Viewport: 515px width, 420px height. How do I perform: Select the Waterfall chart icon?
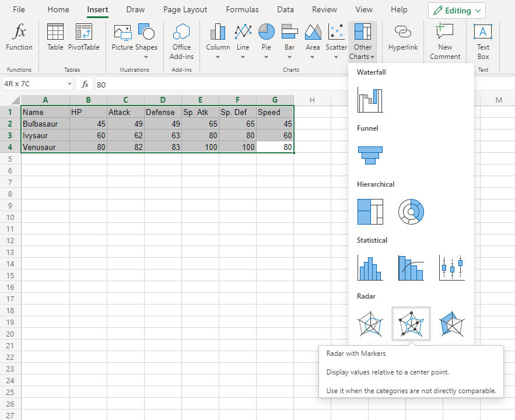click(370, 100)
